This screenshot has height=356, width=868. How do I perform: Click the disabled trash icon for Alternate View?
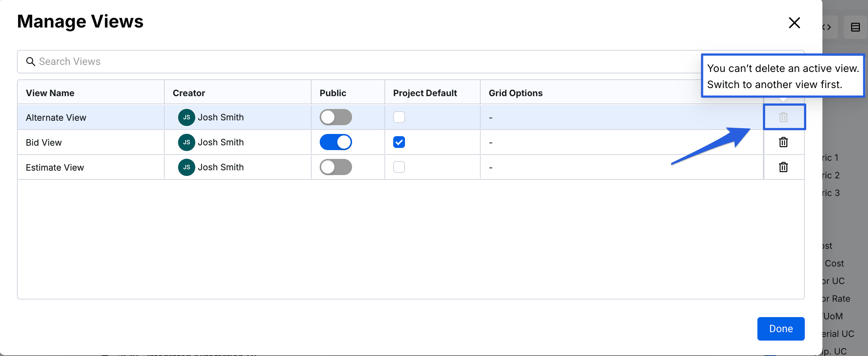pos(783,117)
